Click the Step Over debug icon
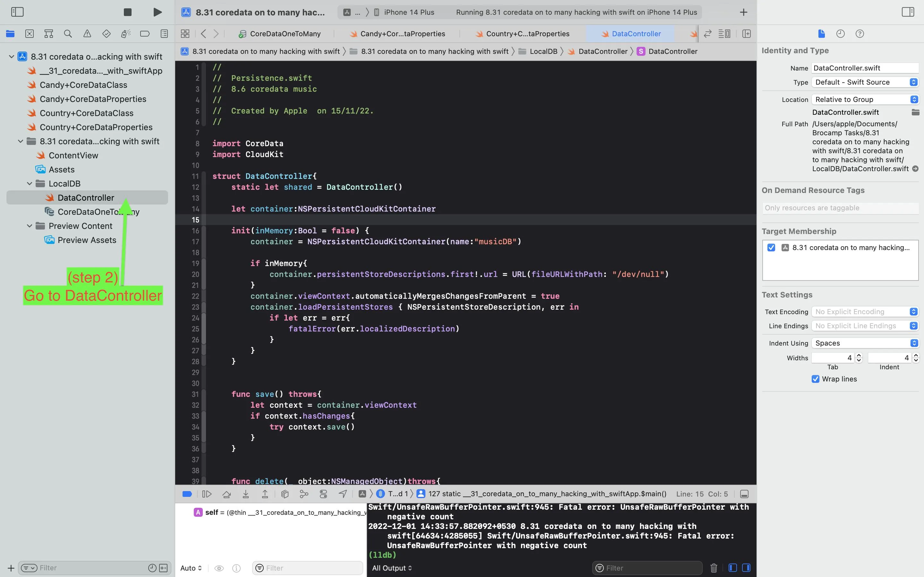 coord(227,494)
